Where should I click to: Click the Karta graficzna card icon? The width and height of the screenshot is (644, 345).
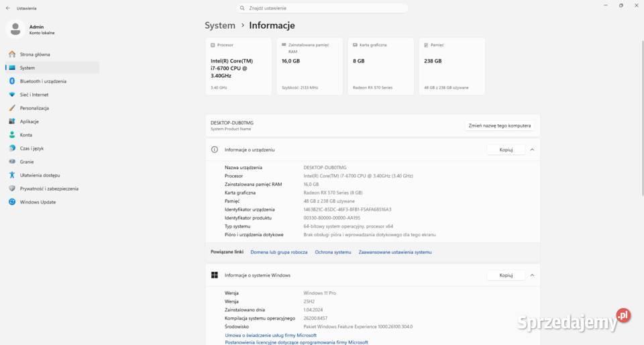355,45
